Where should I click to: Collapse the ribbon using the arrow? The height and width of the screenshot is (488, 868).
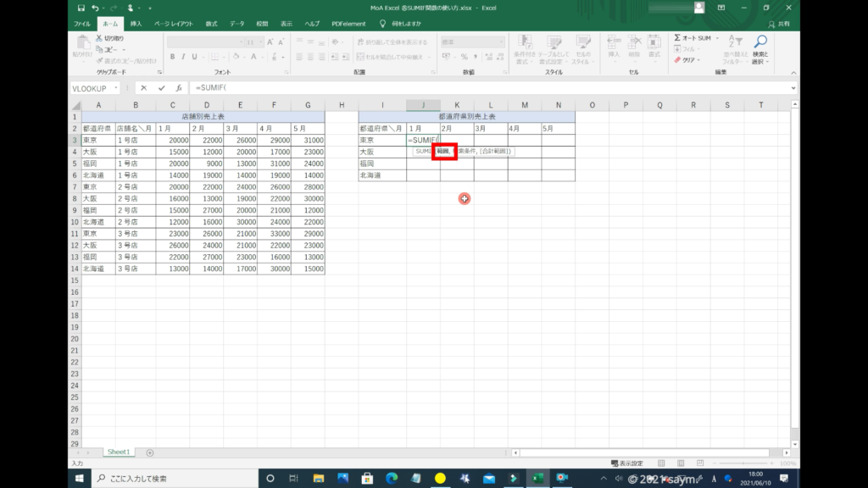[793, 74]
